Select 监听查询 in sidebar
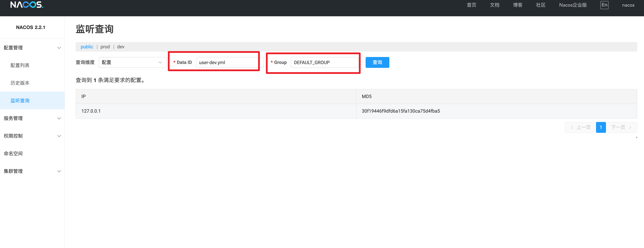The image size is (644, 248). point(32,100)
